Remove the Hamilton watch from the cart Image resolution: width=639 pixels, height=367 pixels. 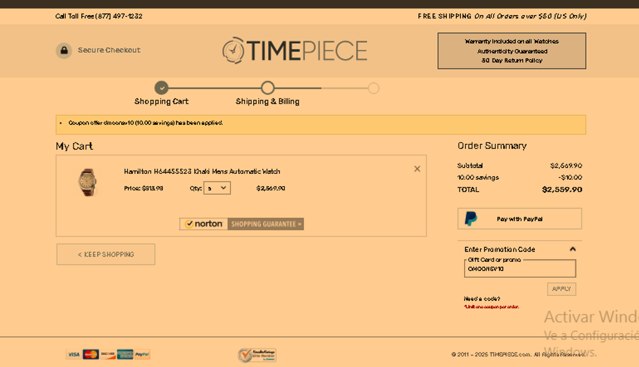coord(417,169)
